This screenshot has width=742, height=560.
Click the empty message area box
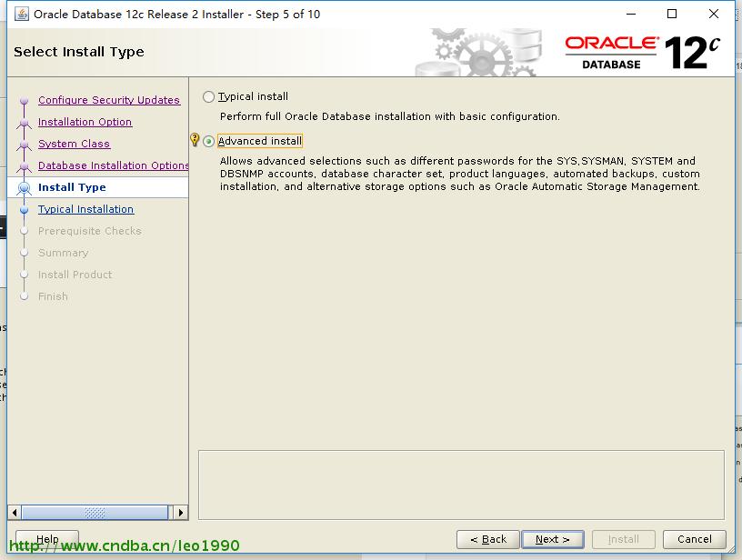coord(461,485)
